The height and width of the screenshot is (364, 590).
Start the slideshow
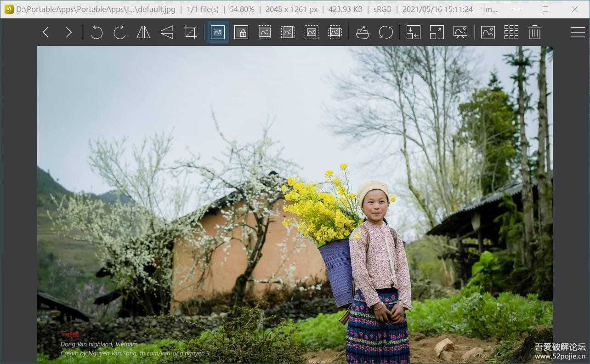[460, 32]
